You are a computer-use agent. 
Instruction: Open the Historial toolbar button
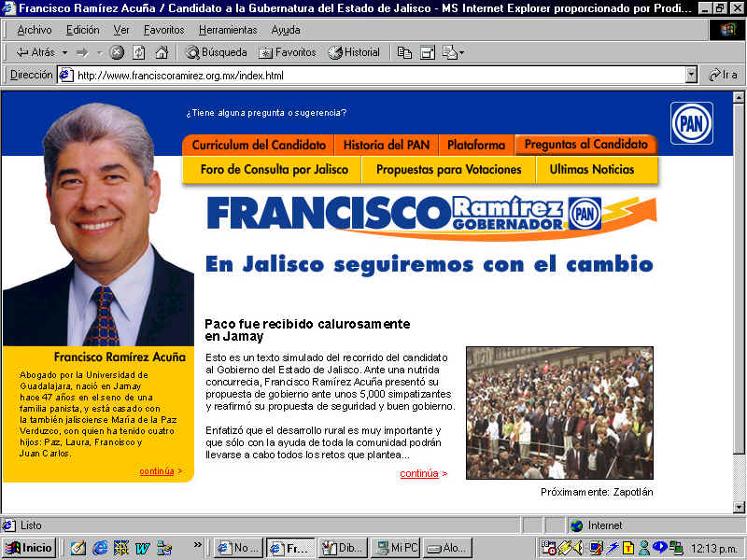click(354, 52)
